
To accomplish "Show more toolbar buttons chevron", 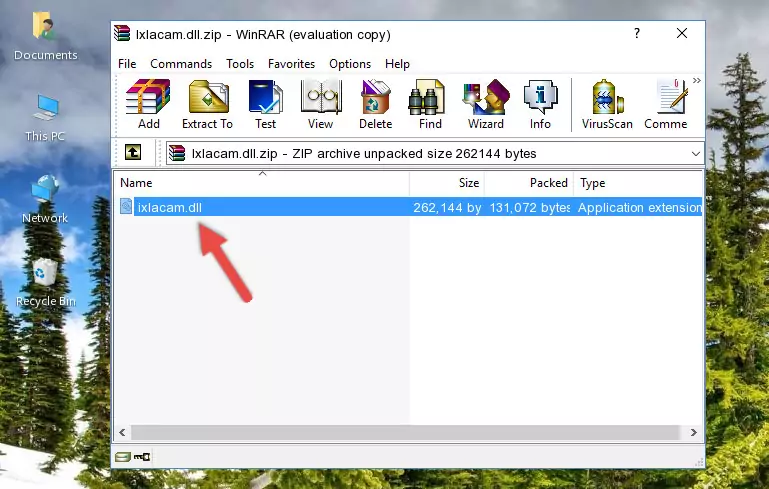I will coord(696,80).
